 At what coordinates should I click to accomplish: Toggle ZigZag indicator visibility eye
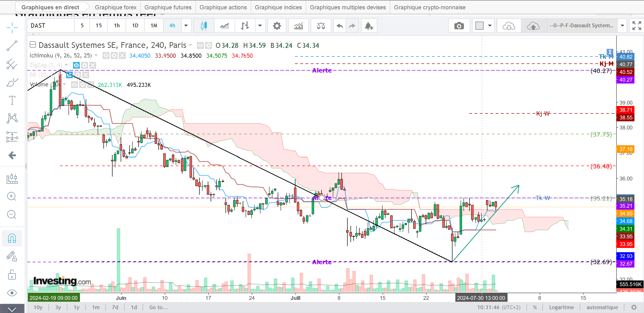click(76, 65)
